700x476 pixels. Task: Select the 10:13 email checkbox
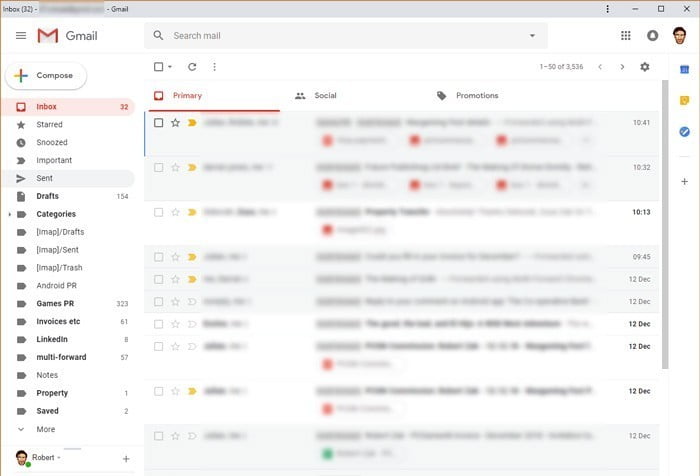pos(158,212)
